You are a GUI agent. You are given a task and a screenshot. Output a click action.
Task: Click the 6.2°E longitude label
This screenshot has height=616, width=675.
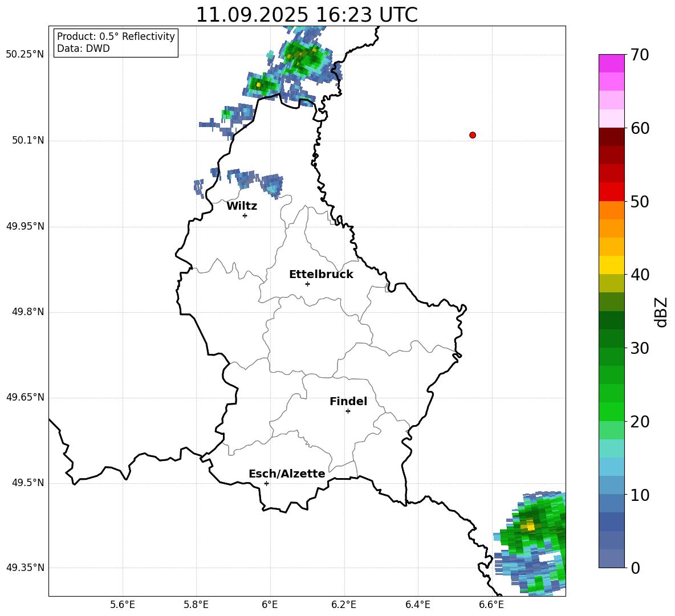(x=344, y=605)
